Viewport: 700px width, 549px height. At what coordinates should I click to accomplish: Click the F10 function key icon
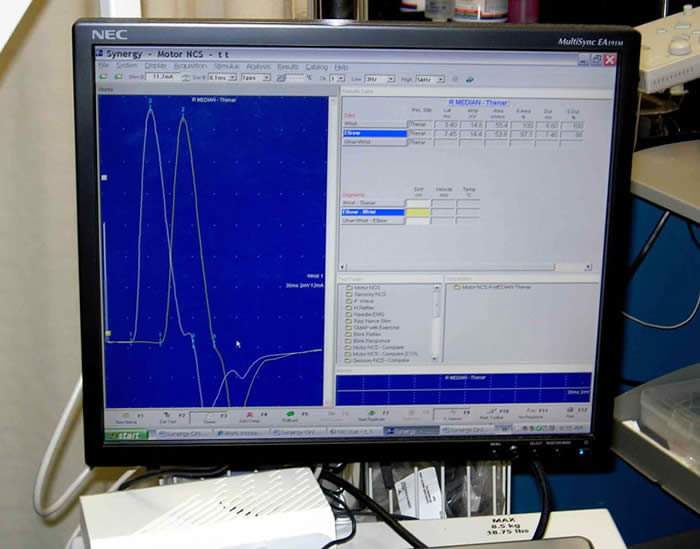point(492,413)
